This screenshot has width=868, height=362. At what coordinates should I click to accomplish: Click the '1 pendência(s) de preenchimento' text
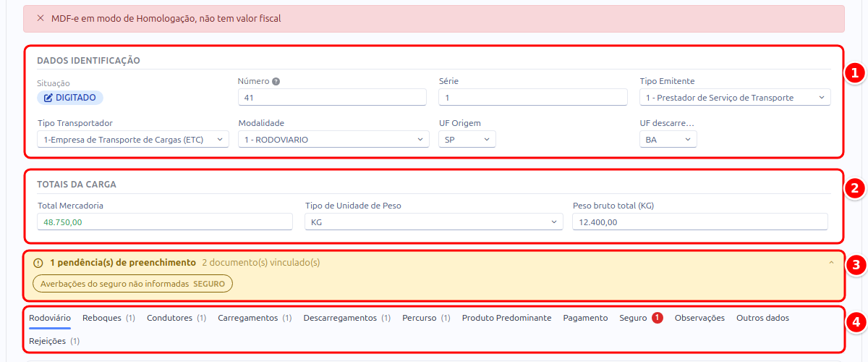pos(123,263)
